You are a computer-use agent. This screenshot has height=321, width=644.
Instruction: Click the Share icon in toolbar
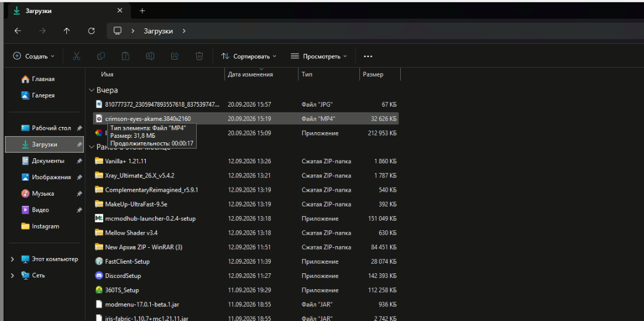coord(175,56)
